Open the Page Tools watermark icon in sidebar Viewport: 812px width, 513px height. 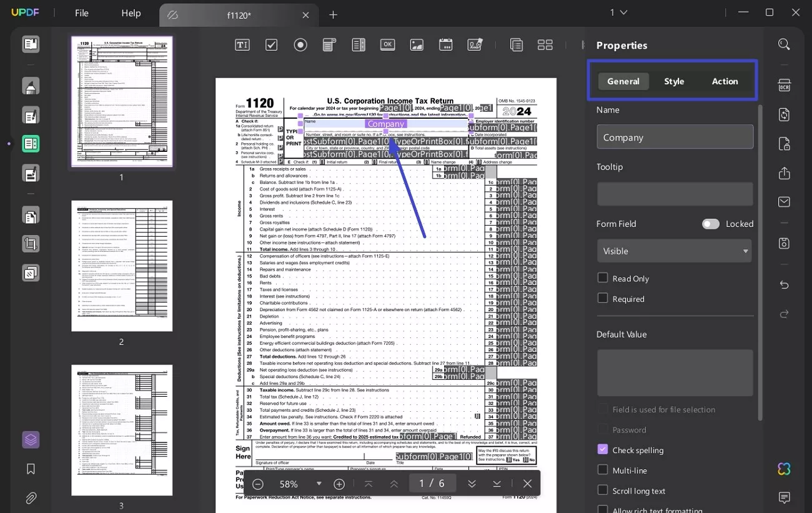point(31,272)
